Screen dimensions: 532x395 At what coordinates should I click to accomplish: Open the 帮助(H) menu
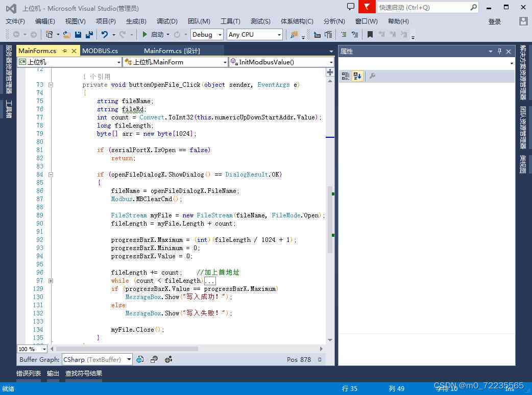pyautogui.click(x=398, y=21)
